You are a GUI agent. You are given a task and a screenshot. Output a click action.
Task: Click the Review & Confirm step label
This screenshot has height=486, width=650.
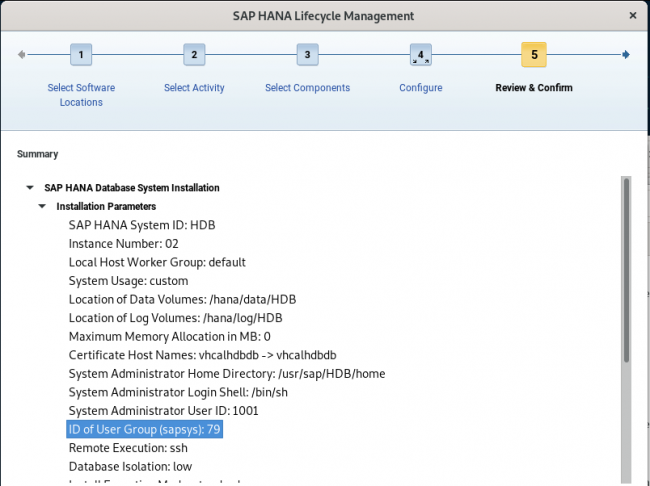coord(534,88)
